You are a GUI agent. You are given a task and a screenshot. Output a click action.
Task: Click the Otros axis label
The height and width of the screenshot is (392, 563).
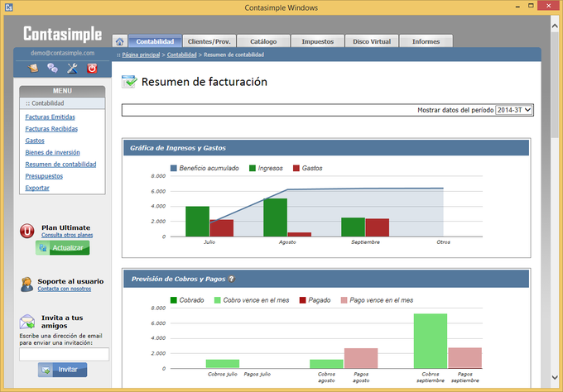pos(444,242)
